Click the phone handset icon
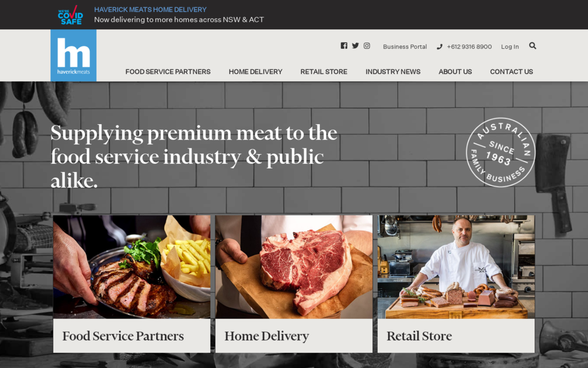The image size is (588, 368). (439, 47)
